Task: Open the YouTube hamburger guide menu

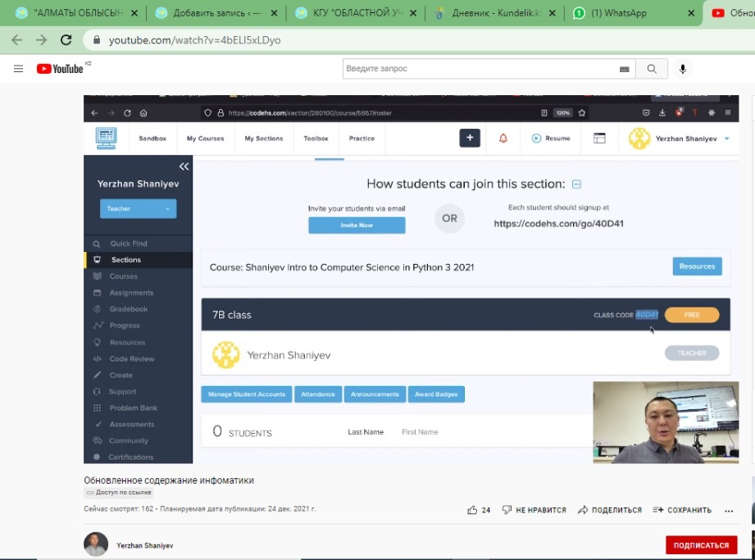Action: coord(18,69)
